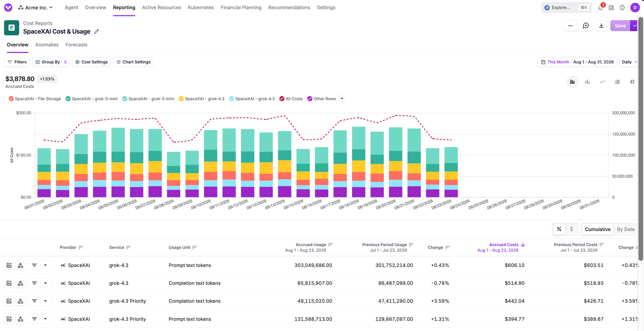Toggle Other Rows legend series
Screen dimensions: 644x331
[x=322, y=99]
